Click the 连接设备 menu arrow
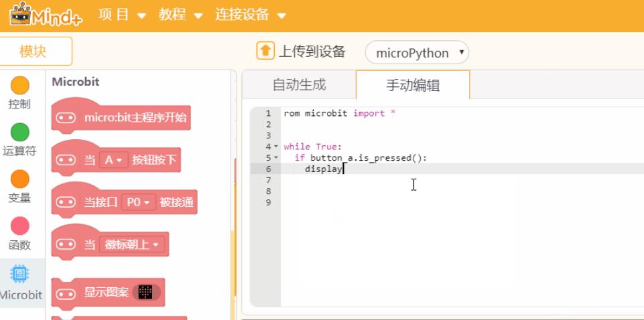 click(x=281, y=16)
